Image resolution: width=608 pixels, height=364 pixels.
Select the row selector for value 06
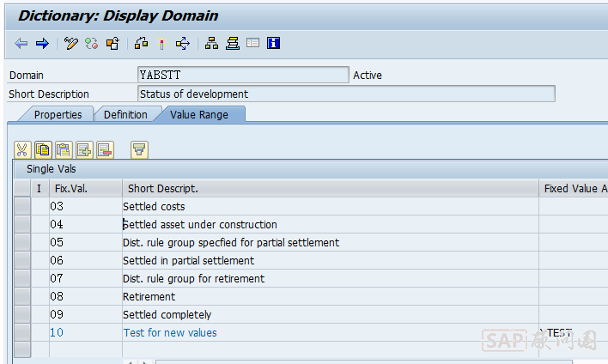[22, 260]
